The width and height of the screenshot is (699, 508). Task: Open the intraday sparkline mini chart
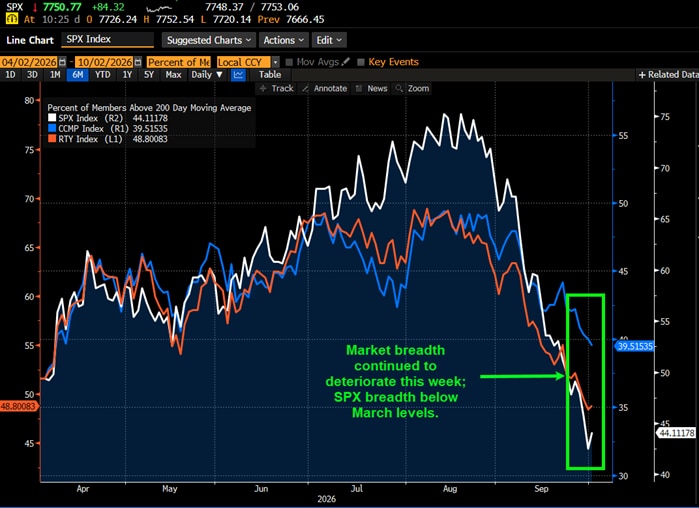(x=159, y=8)
